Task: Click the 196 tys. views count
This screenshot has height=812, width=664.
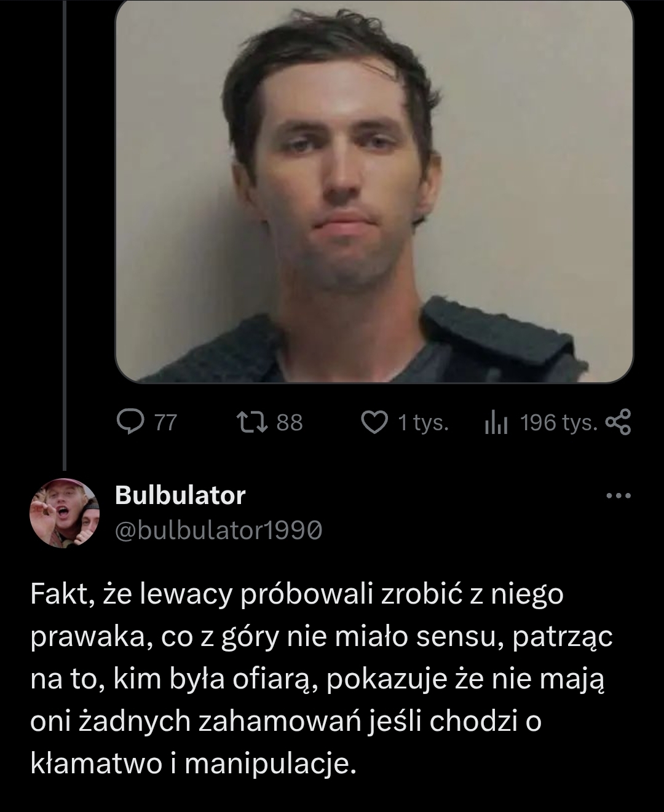Action: tap(558, 422)
